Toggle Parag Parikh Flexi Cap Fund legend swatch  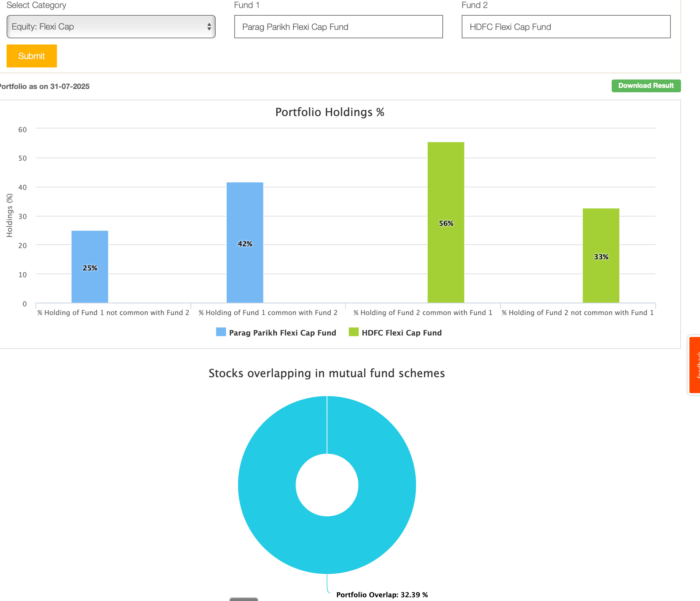221,332
